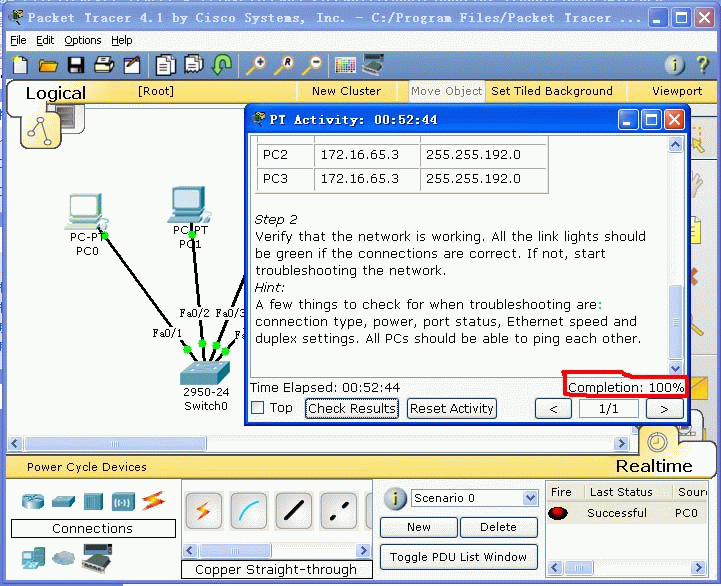Select the Routers device category icon
721x586 pixels.
pyautogui.click(x=34, y=500)
